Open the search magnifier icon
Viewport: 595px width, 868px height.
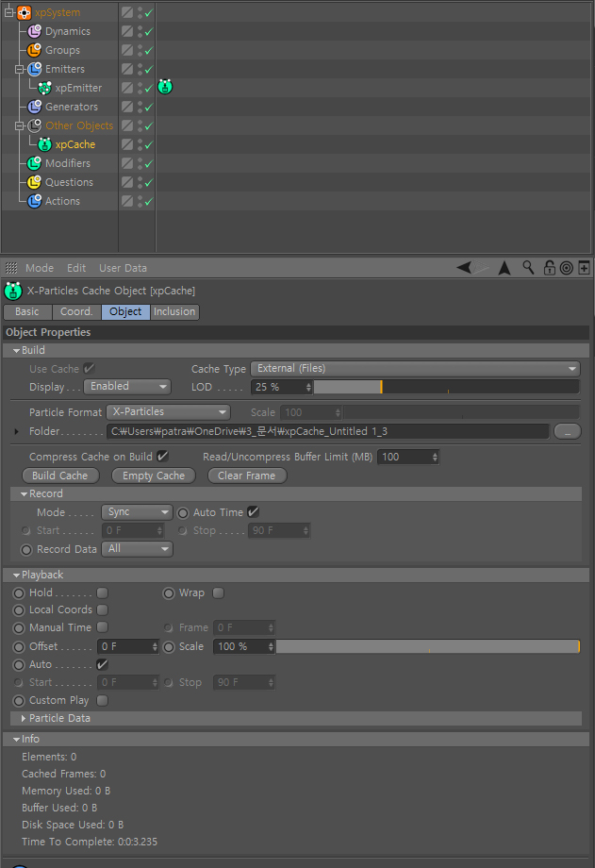point(529,268)
